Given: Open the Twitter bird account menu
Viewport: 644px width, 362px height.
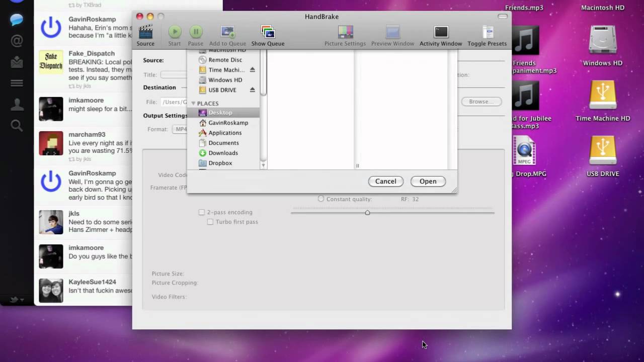Looking at the screenshot, I should click(17, 300).
